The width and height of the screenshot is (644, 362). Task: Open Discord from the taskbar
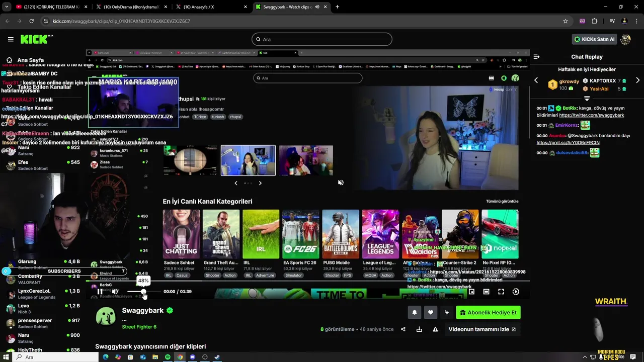point(192,357)
